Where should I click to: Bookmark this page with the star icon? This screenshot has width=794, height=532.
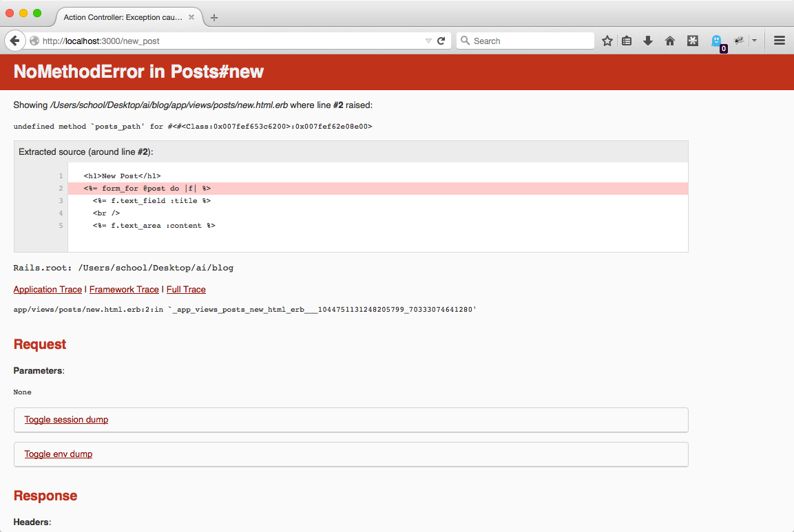[607, 41]
